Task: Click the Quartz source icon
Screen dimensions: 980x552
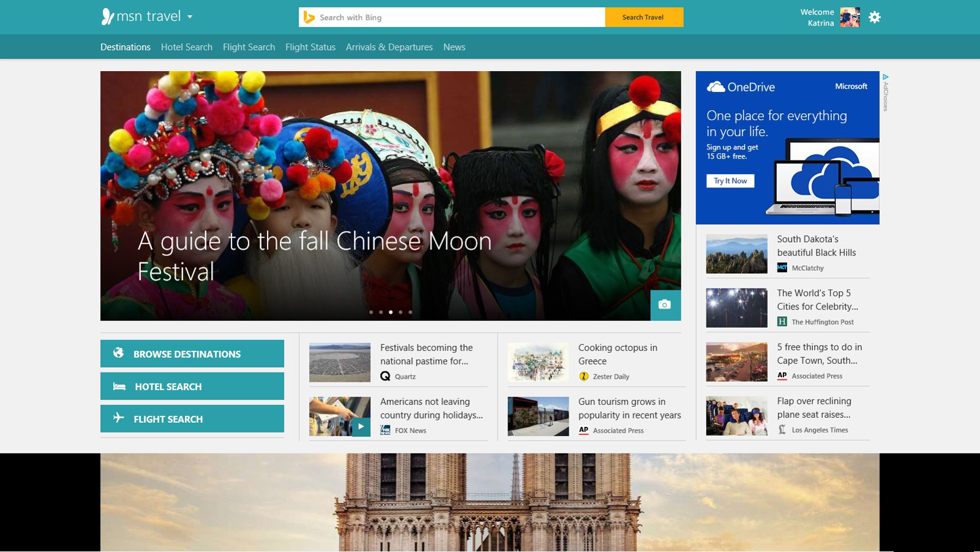Action: 385,376
